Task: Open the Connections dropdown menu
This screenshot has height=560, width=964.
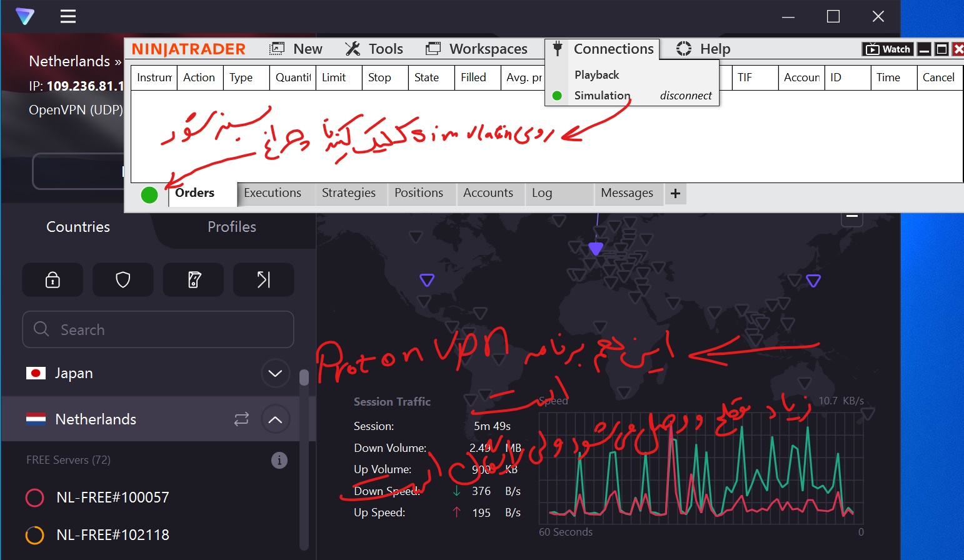Action: pos(603,49)
